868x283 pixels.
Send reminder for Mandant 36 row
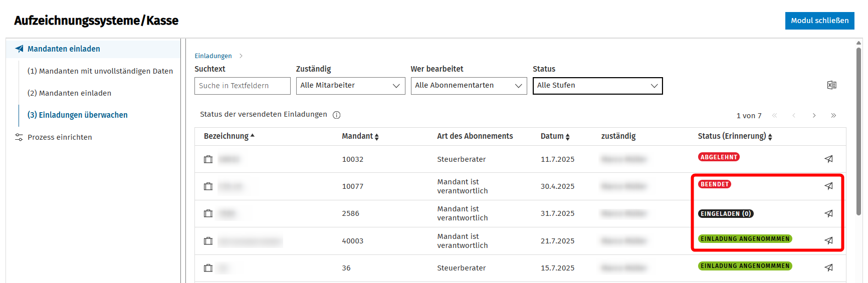click(x=829, y=267)
